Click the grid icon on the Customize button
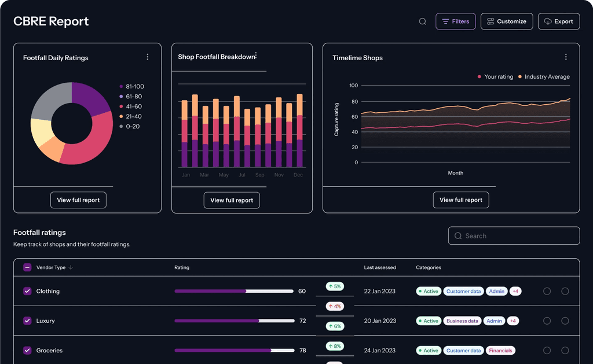Viewport: 593px width, 364px height. coord(490,21)
